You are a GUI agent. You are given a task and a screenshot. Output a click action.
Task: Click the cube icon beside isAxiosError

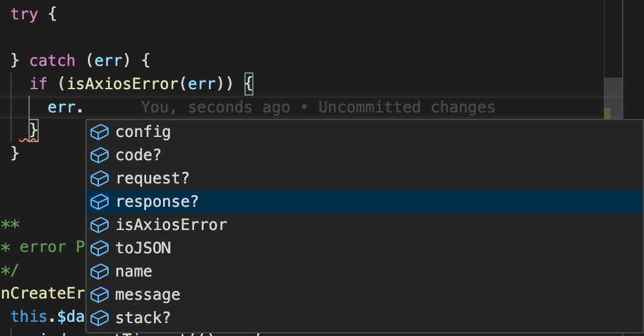click(100, 226)
